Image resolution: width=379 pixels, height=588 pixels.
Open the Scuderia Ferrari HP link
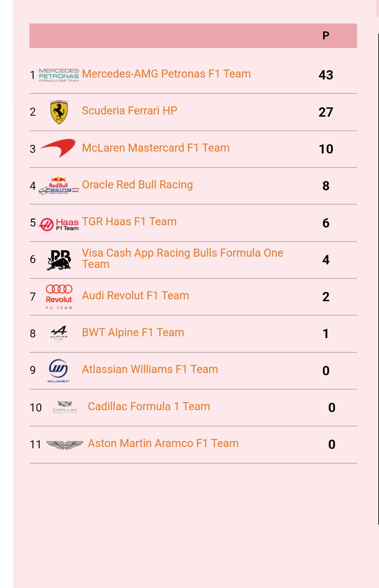click(x=129, y=111)
